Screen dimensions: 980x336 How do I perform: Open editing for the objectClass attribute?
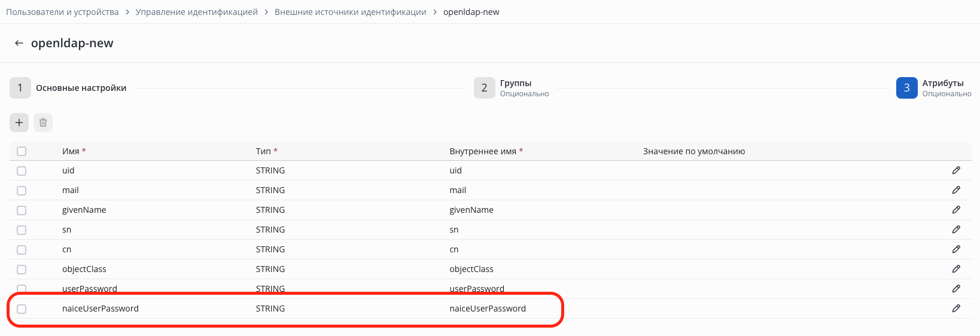click(956, 269)
